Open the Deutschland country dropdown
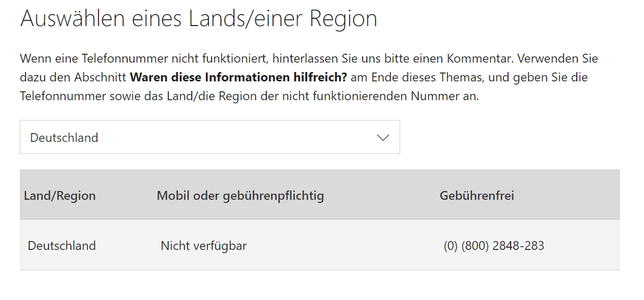 [209, 137]
